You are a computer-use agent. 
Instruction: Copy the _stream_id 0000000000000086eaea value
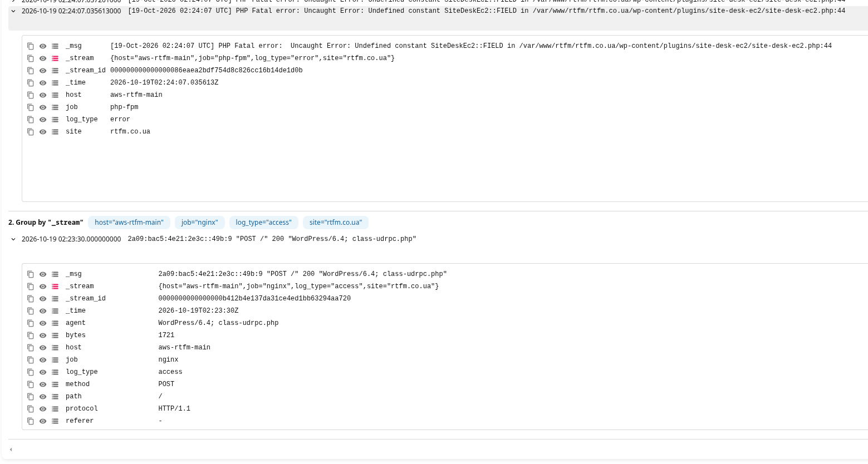click(31, 71)
